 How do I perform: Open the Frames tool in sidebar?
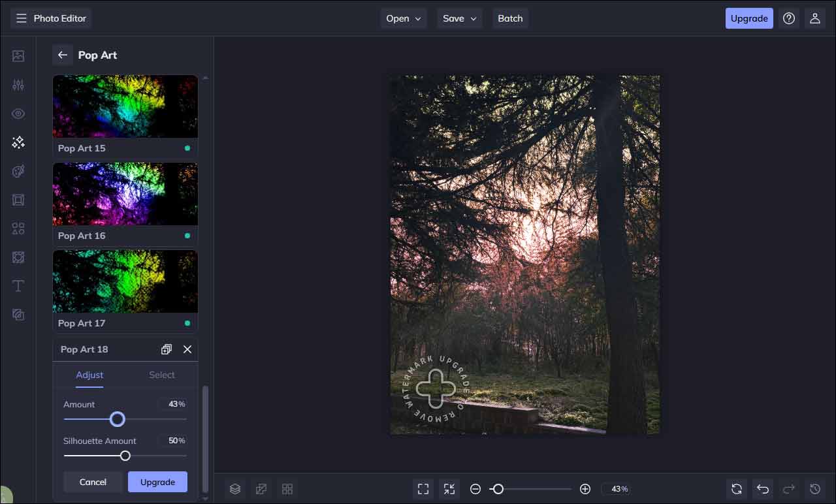(18, 200)
